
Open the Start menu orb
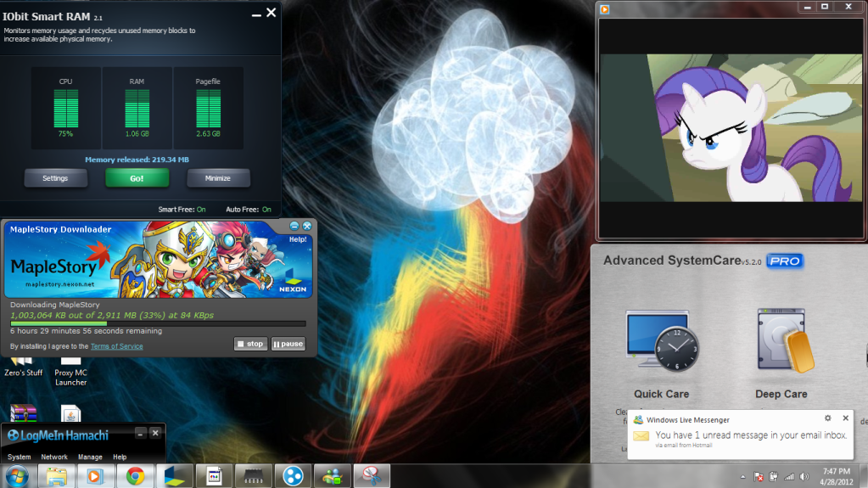pos(17,476)
